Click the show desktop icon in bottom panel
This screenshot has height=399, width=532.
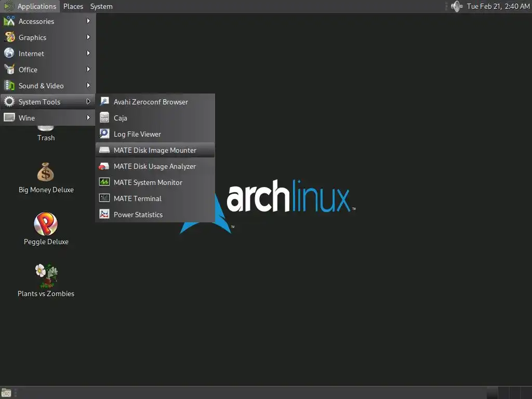6,393
